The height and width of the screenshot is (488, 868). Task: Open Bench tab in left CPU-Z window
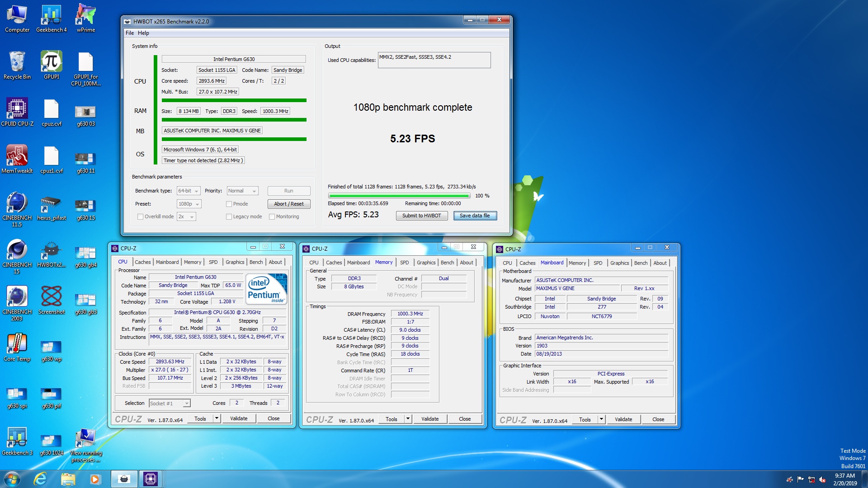pos(256,262)
